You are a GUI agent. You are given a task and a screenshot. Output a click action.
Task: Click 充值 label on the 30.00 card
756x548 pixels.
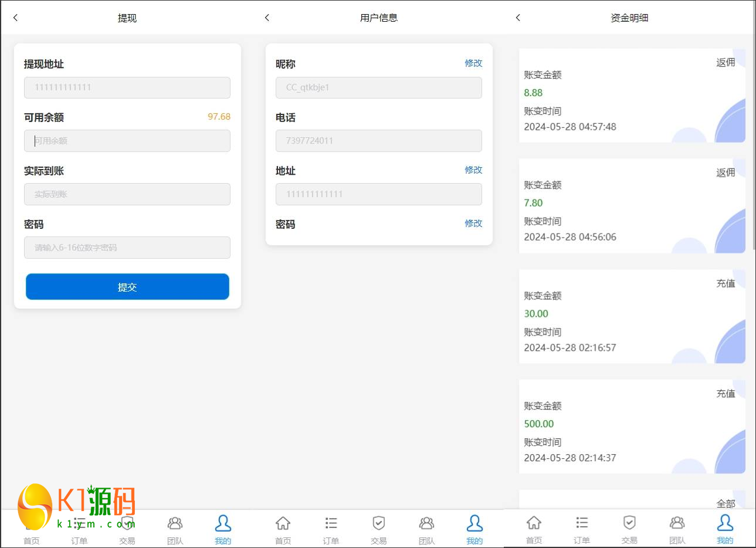(726, 283)
